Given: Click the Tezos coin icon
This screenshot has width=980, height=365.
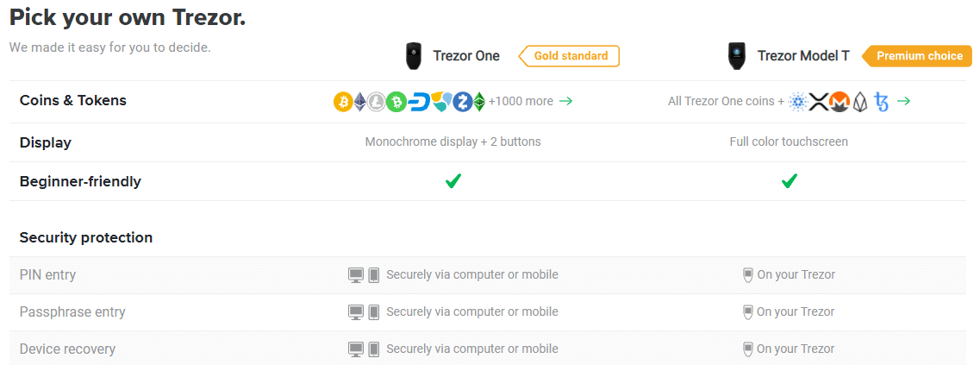Looking at the screenshot, I should 882,102.
